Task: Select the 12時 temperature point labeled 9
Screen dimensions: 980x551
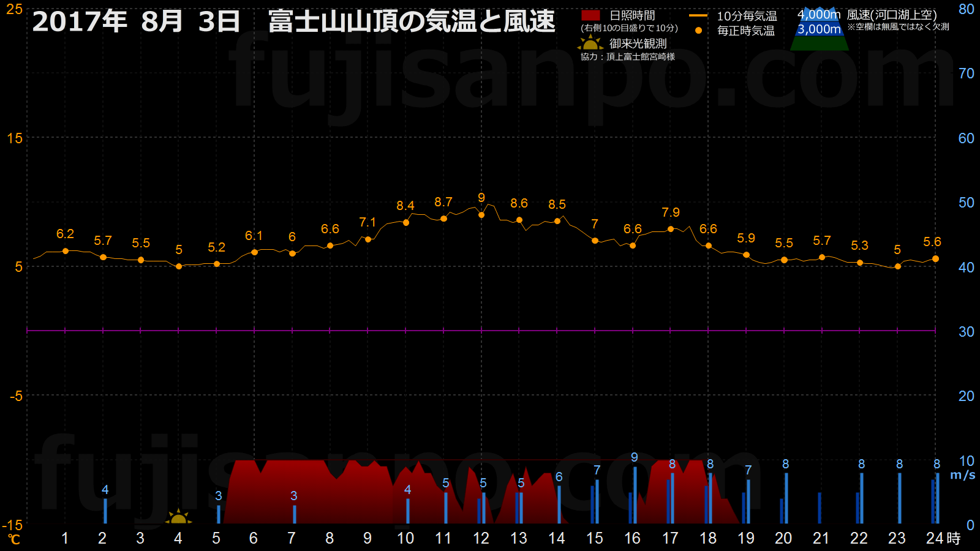Action: point(481,215)
